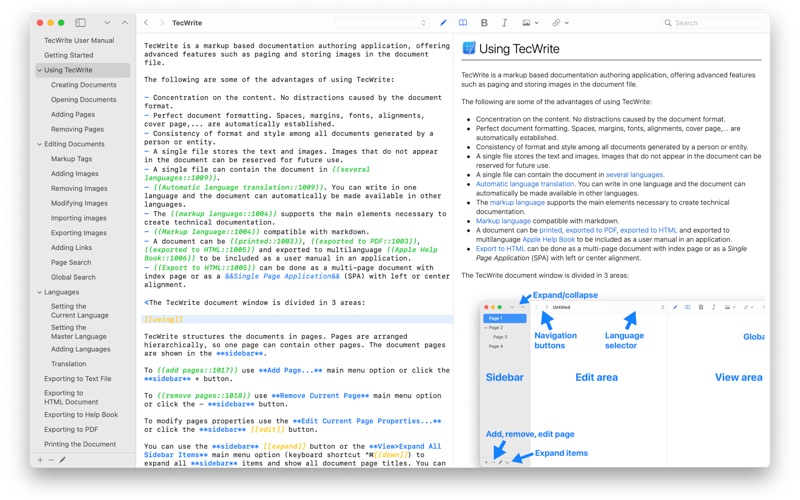Open the Removing Pages entry
Viewport: 800px width, 500px height.
pos(77,129)
